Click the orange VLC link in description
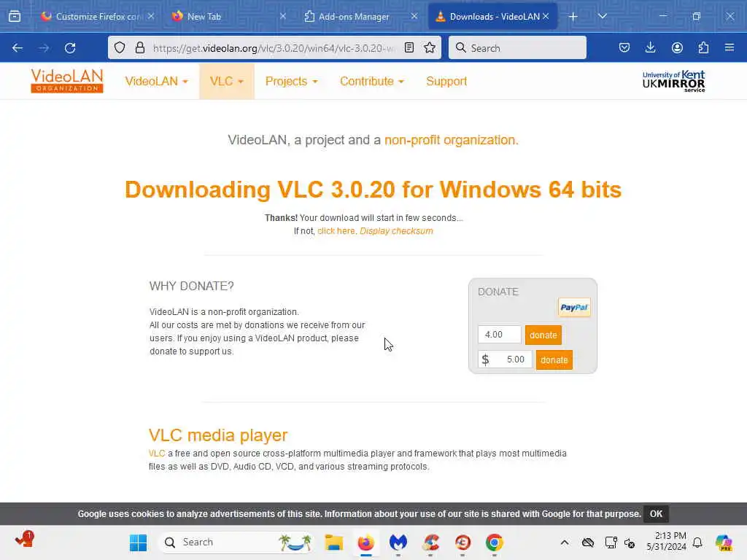 click(157, 454)
